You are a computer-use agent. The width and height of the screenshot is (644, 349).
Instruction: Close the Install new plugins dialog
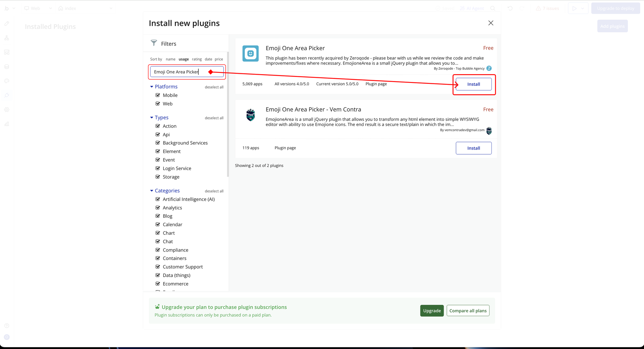(x=491, y=23)
